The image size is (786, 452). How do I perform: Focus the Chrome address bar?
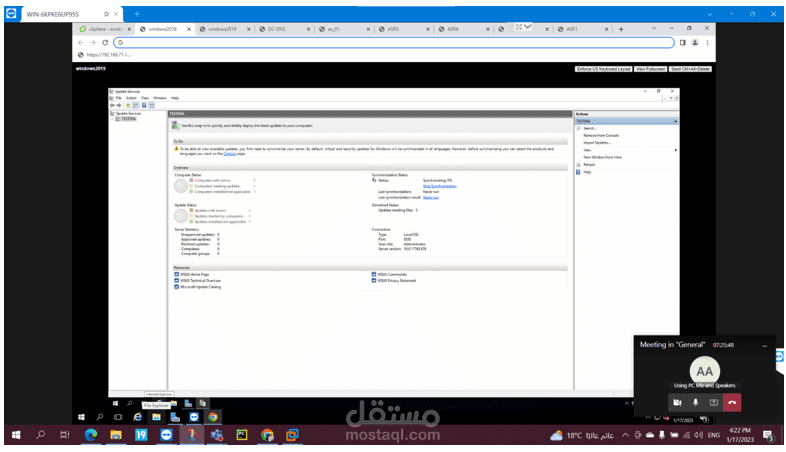click(394, 43)
